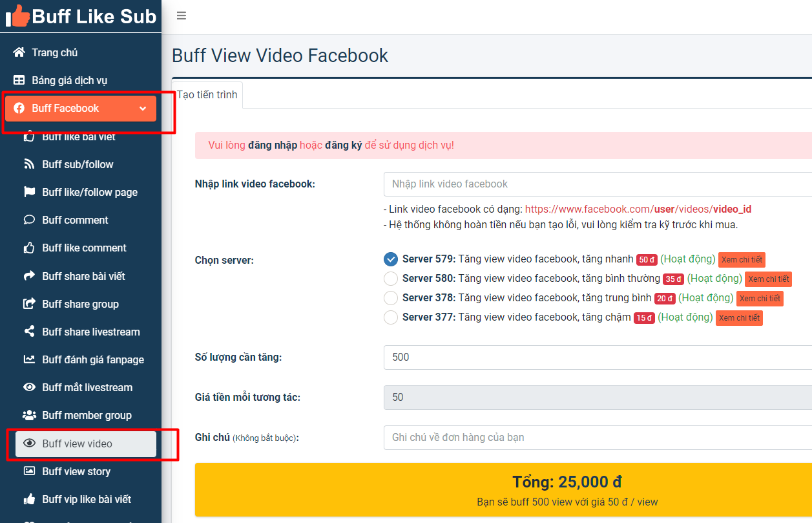Open Buff like/follow page menu item

point(86,192)
